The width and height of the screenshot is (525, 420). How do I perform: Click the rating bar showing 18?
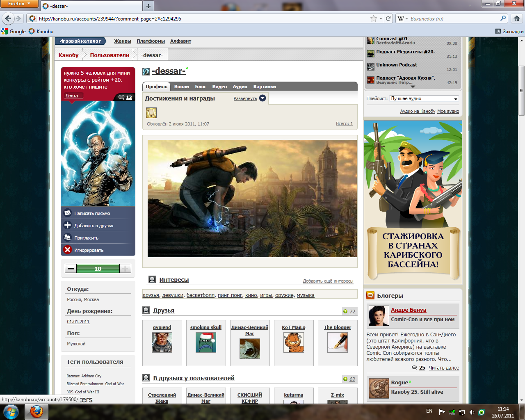click(98, 269)
